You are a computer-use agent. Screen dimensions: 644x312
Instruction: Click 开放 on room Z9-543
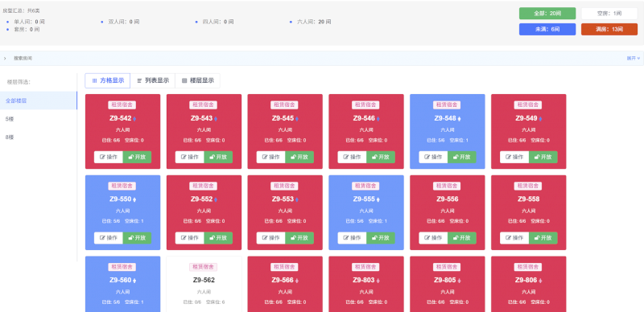click(x=218, y=157)
